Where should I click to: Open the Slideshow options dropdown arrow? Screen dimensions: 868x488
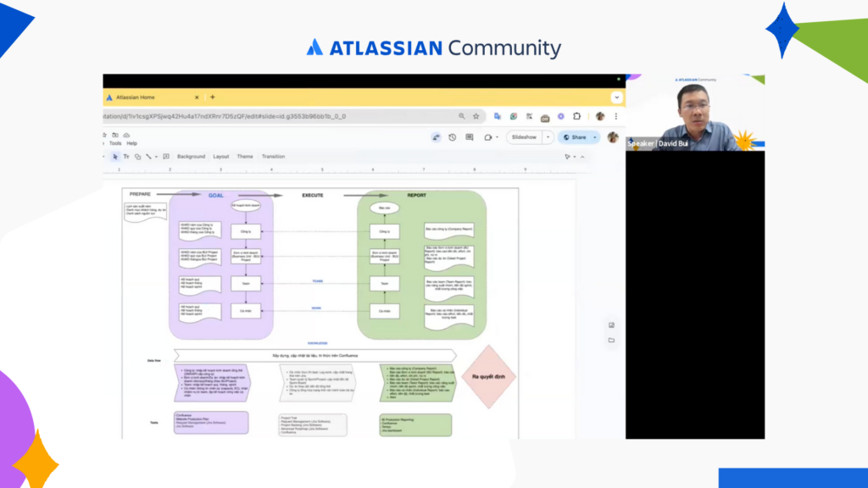pyautogui.click(x=548, y=137)
